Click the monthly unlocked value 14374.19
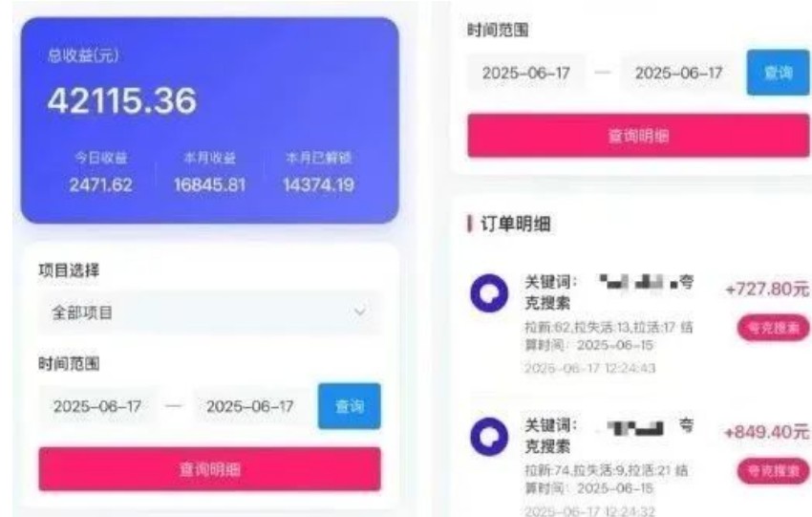The height and width of the screenshot is (517, 812). [x=318, y=185]
